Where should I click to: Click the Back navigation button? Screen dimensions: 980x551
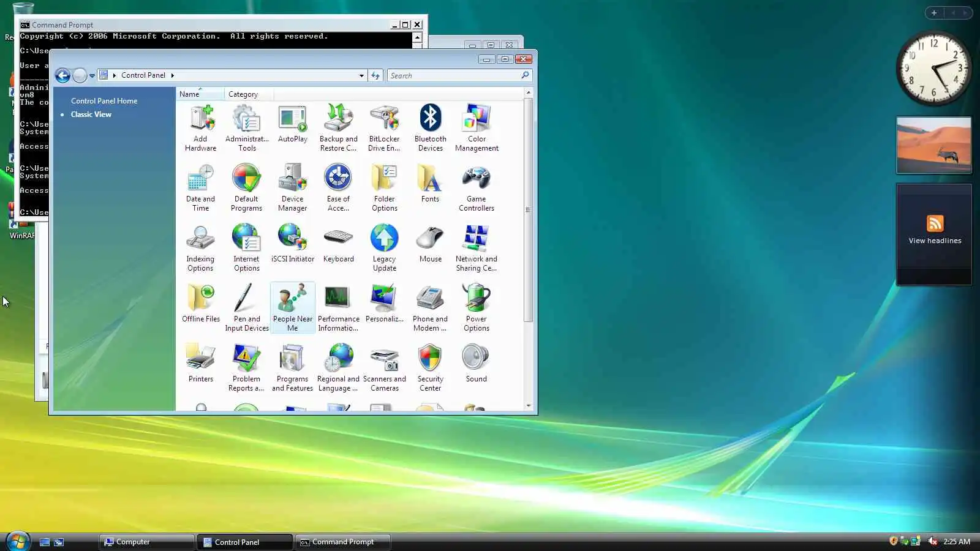coord(63,75)
